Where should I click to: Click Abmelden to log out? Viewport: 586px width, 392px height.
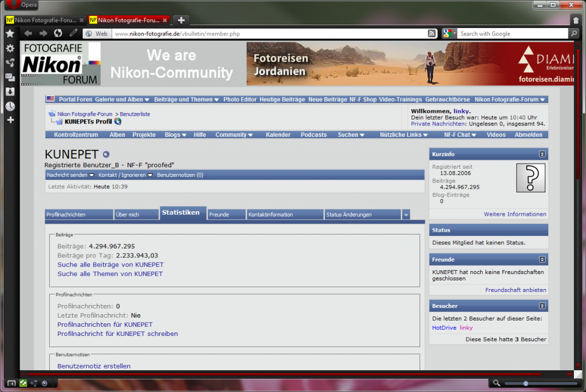pyautogui.click(x=528, y=134)
